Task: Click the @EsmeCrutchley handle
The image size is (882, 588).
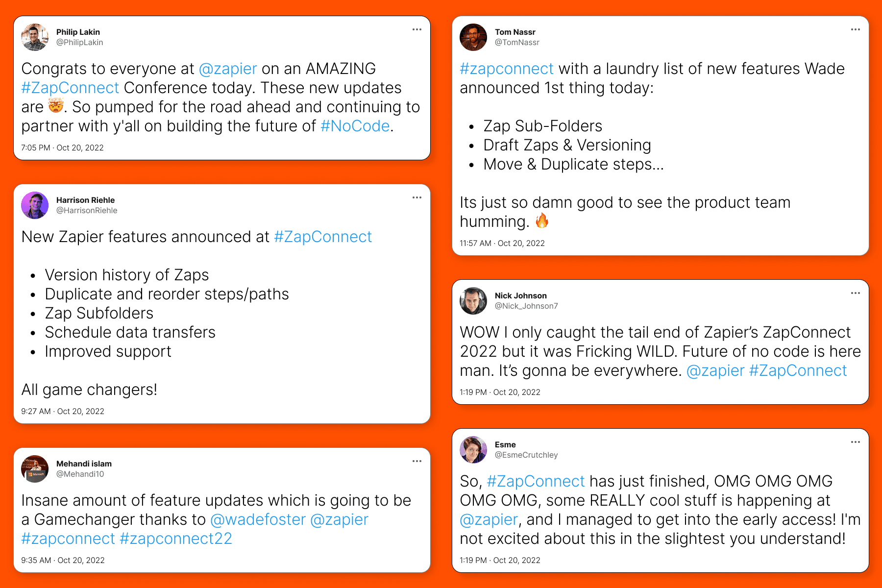Action: pos(526,455)
